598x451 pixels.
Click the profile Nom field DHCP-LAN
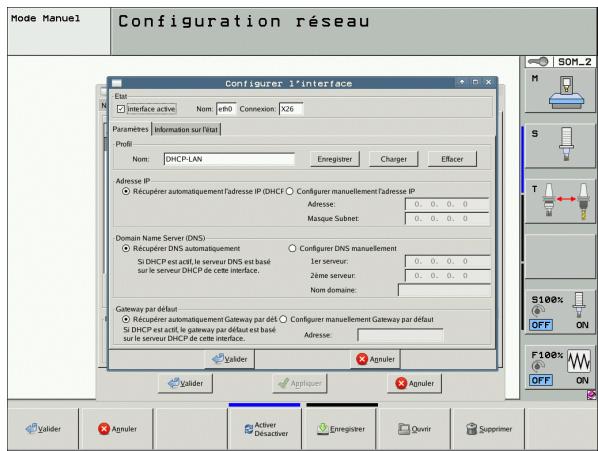pyautogui.click(x=229, y=159)
